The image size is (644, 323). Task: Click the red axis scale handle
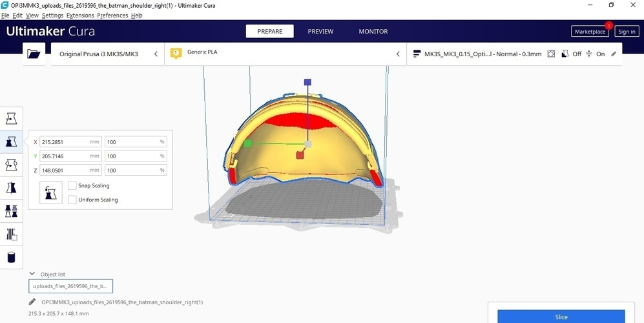[300, 155]
